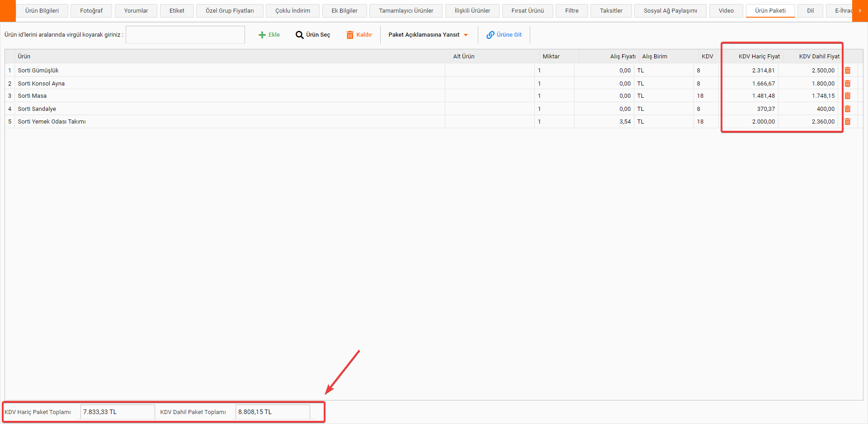Switch to the Ürün Bilgileri tab
The image size is (868, 424).
pos(42,11)
